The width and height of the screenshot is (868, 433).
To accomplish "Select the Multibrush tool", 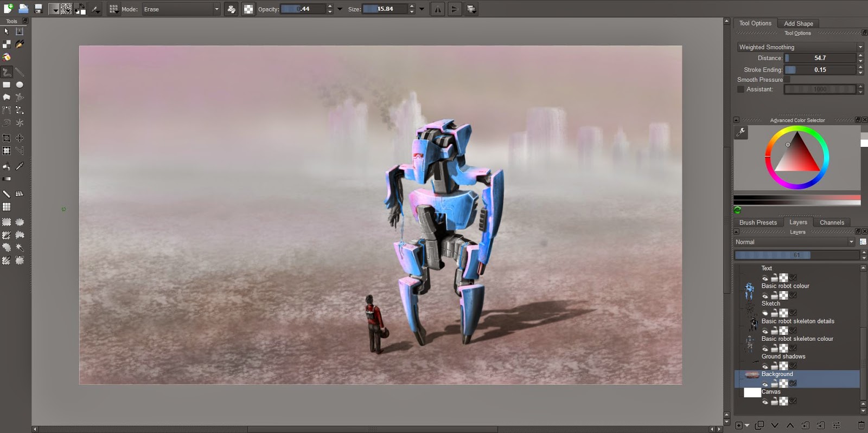I will pyautogui.click(x=20, y=123).
